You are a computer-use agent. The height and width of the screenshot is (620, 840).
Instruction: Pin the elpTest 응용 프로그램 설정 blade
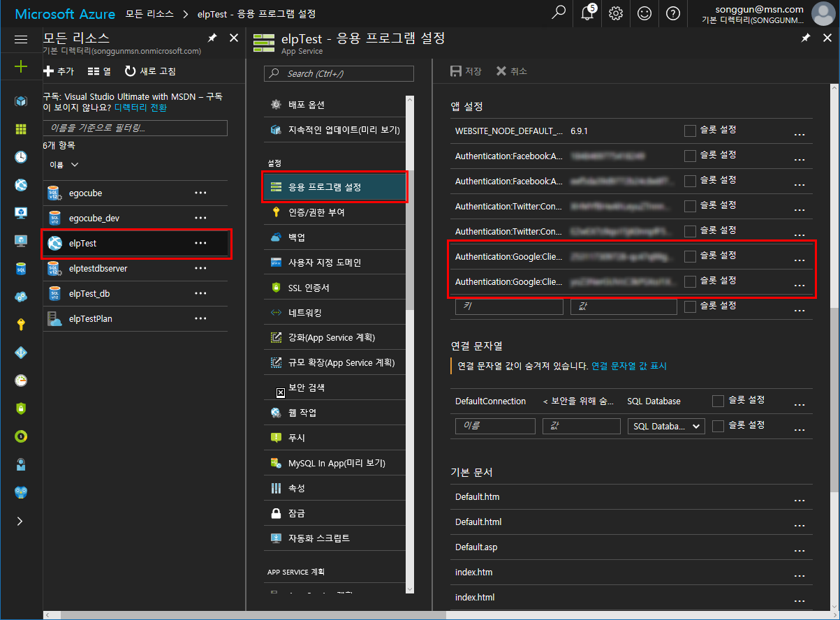point(806,39)
